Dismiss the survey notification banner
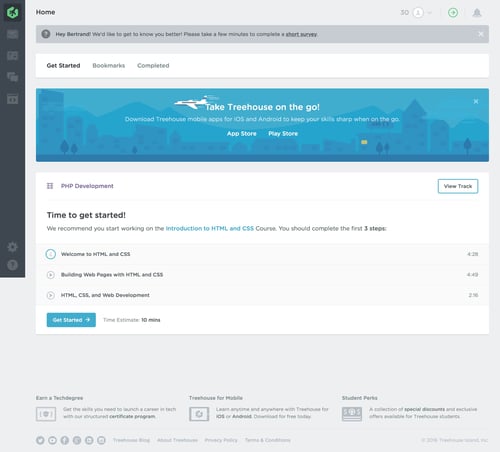 [480, 34]
